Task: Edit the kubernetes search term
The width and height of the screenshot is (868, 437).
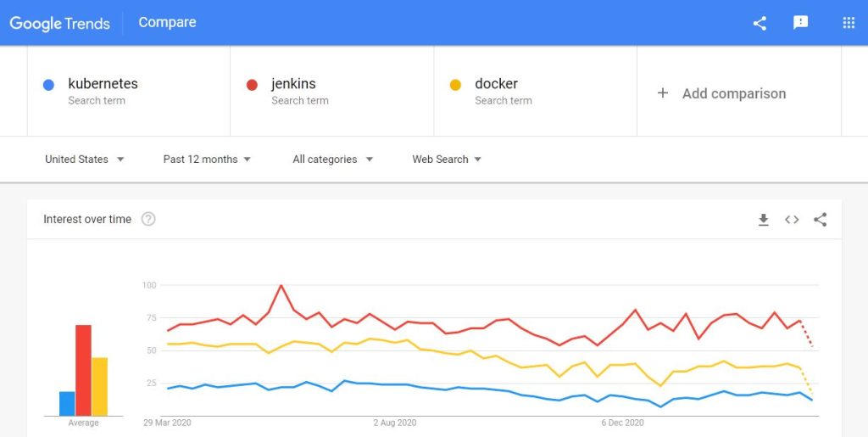Action: pyautogui.click(x=103, y=84)
